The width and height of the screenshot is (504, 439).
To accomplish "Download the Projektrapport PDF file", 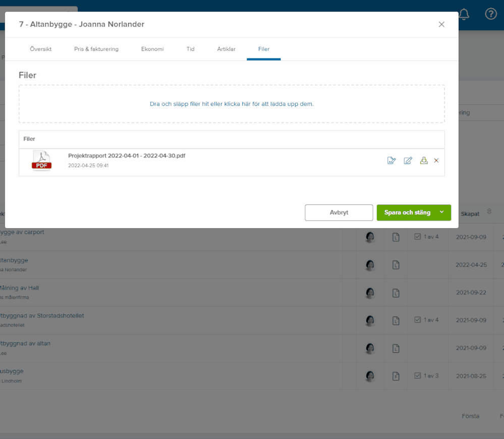I will (424, 160).
